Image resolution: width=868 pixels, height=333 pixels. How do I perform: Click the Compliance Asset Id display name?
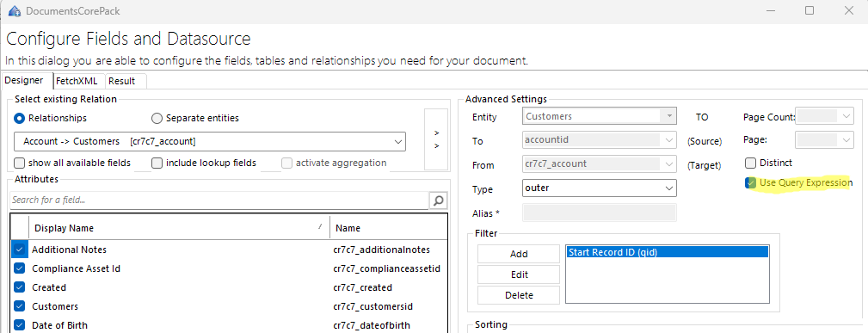[77, 268]
